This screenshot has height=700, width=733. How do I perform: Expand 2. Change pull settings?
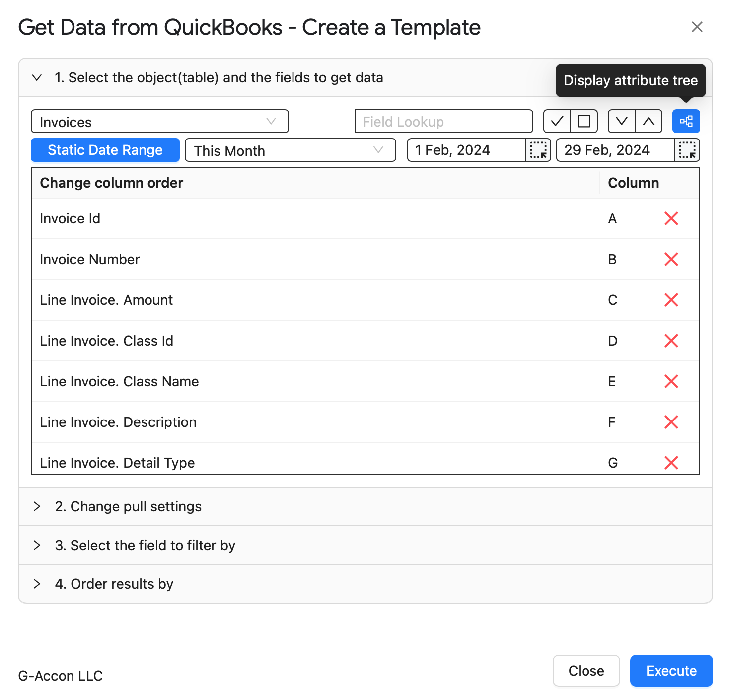pyautogui.click(x=366, y=506)
